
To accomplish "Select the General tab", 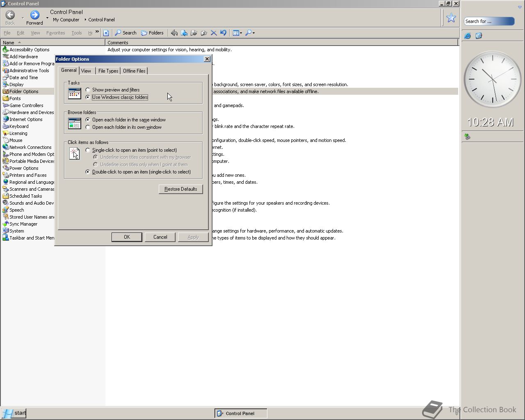I will 69,70.
